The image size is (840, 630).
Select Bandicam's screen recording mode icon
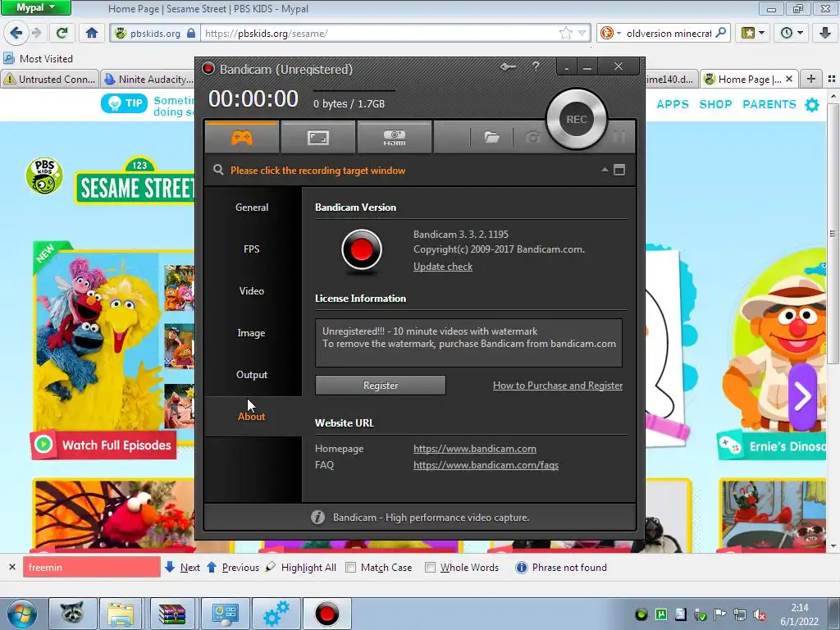[x=317, y=138]
